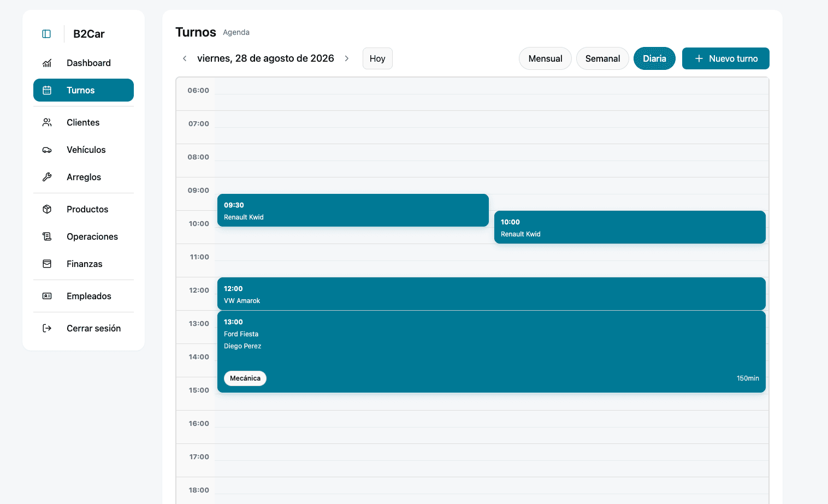
Task: Open Clientes section
Action: pos(84,122)
